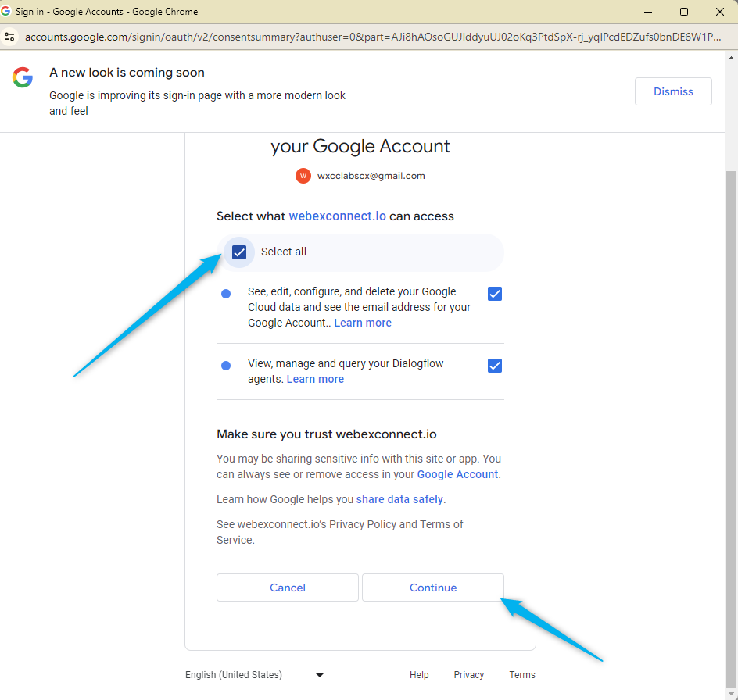Click the Select all label text
The height and width of the screenshot is (700, 738).
[x=284, y=252]
